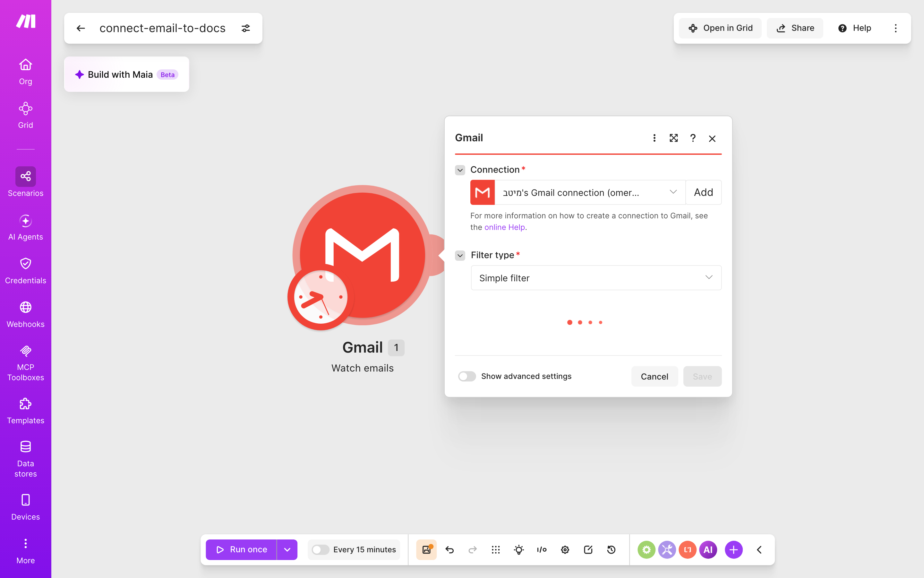Click the orange Text parser icon
924x578 pixels.
(688, 550)
